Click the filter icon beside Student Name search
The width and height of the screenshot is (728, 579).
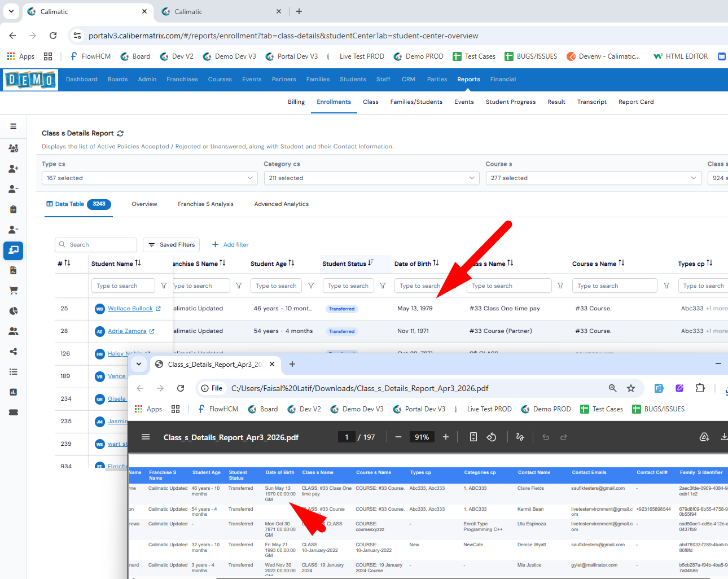tap(164, 286)
